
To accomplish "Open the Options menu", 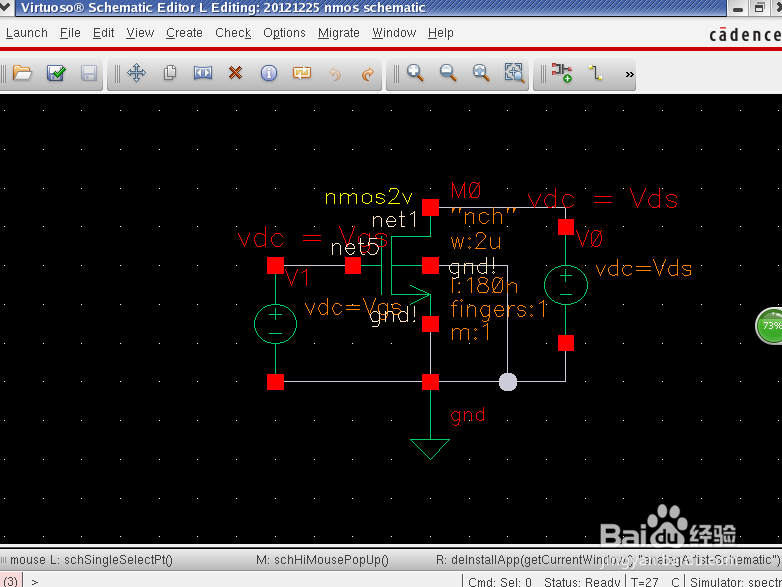I will pos(284,33).
